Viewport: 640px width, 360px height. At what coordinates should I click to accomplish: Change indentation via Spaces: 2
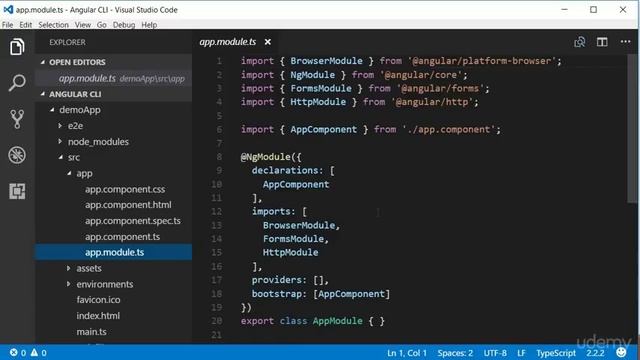point(455,353)
